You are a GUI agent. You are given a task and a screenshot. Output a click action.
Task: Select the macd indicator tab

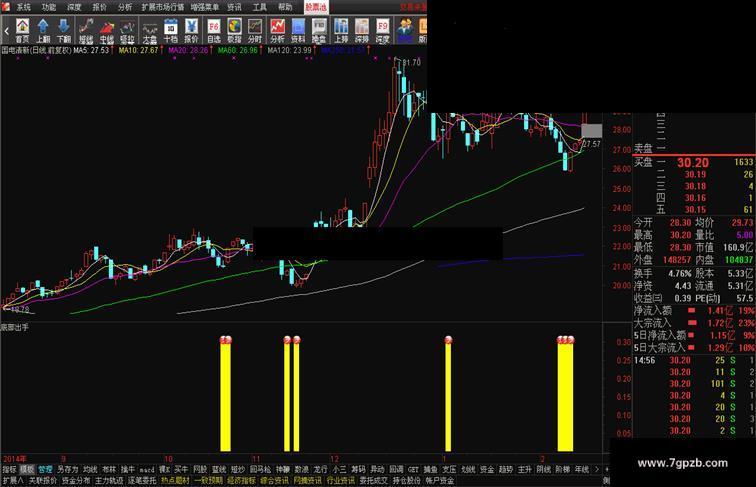coord(147,469)
